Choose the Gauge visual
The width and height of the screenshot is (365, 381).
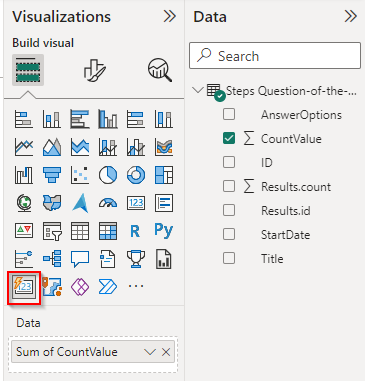tap(108, 203)
